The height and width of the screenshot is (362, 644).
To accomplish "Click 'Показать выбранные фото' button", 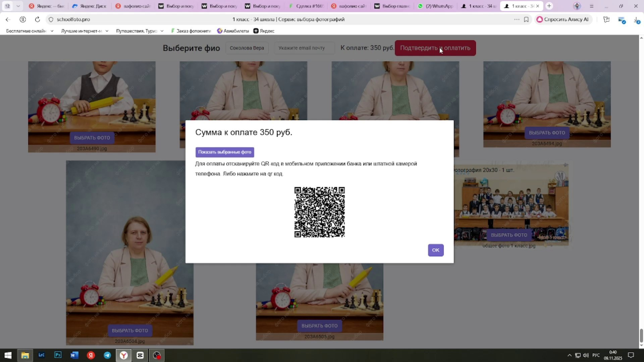I will 224,152.
